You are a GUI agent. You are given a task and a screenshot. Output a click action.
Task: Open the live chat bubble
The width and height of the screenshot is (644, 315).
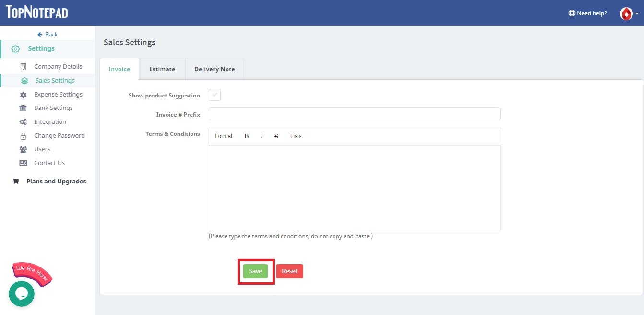pos(22,293)
